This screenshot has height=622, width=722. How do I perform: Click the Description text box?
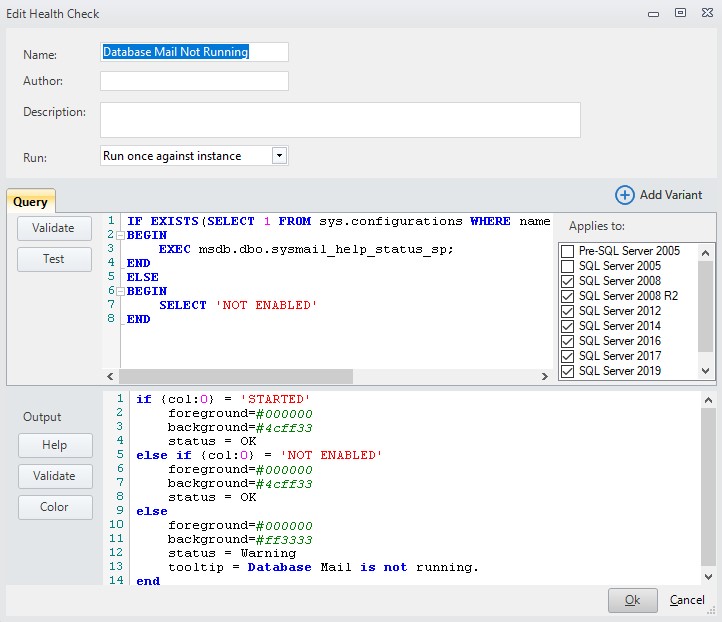pos(340,120)
